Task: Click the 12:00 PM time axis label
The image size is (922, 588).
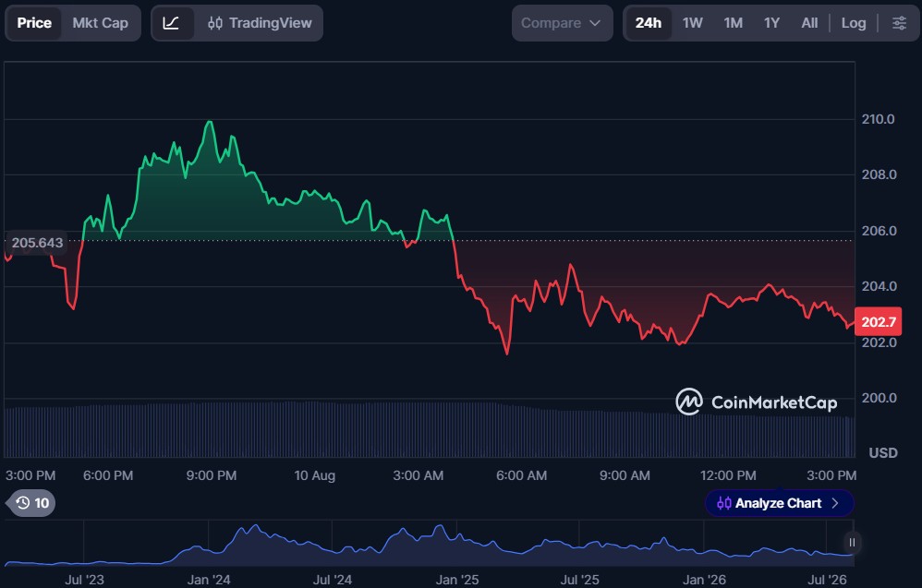Action: point(728,475)
